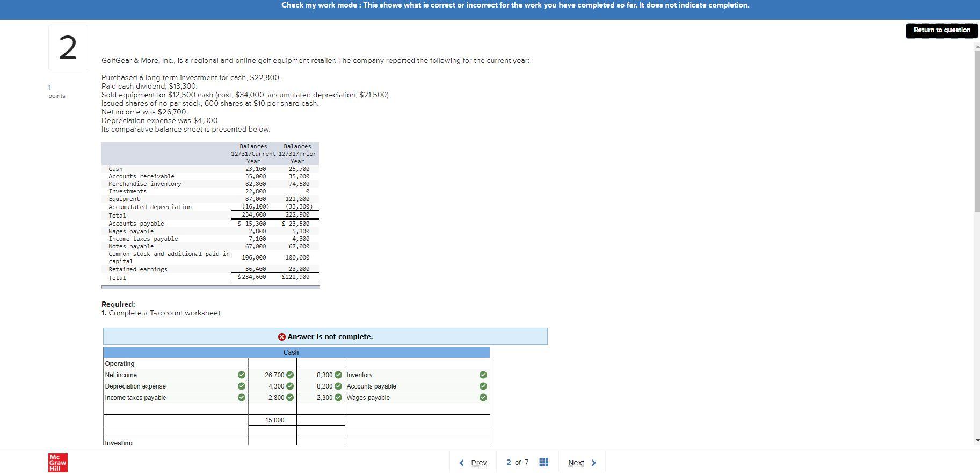Select the Net income worksheet cell
This screenshot has height=474, width=980.
(x=176, y=375)
